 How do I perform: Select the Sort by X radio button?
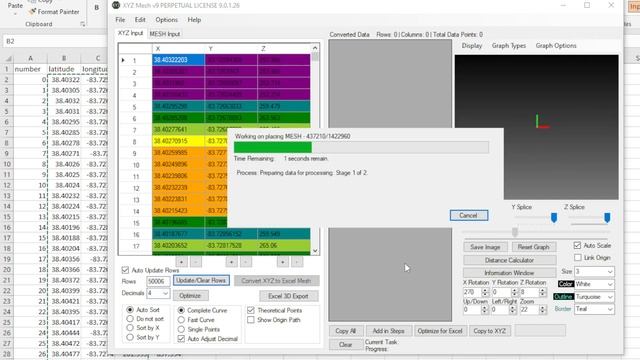coord(130,328)
